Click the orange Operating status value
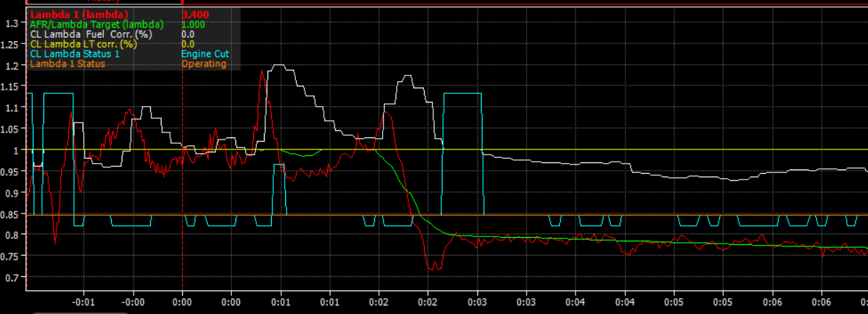The height and width of the screenshot is (314, 868). coord(203,64)
